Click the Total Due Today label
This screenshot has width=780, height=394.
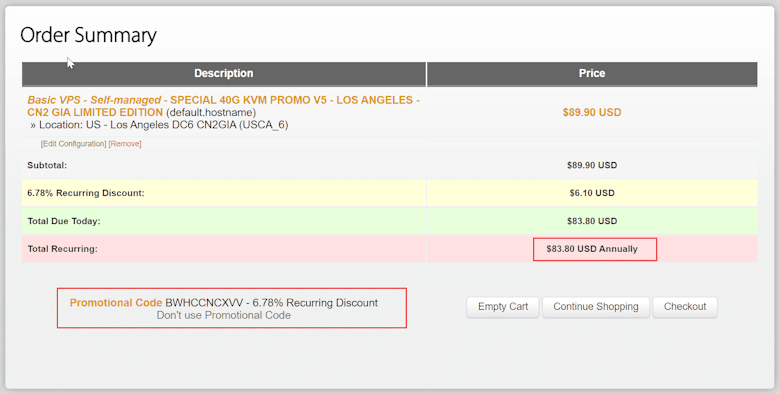pyautogui.click(x=64, y=221)
